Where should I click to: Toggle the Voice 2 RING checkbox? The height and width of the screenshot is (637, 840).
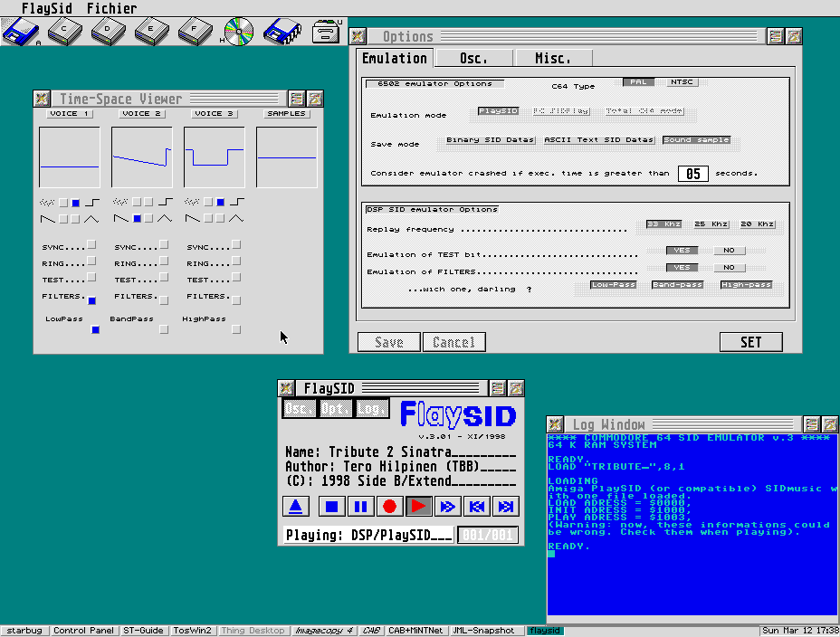click(164, 261)
